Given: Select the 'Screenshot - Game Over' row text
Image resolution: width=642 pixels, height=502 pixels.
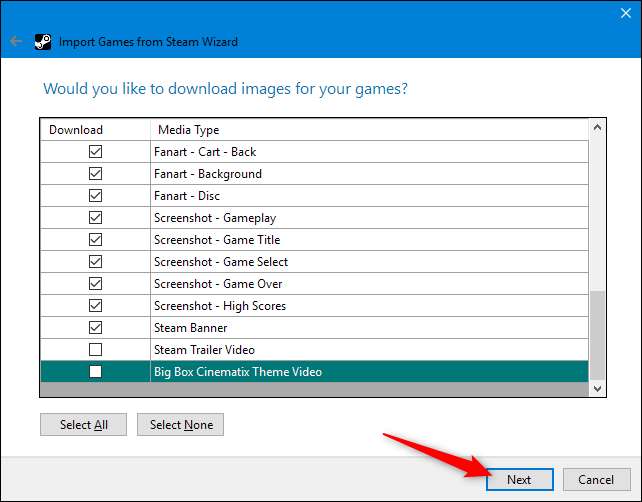Looking at the screenshot, I should coord(218,284).
